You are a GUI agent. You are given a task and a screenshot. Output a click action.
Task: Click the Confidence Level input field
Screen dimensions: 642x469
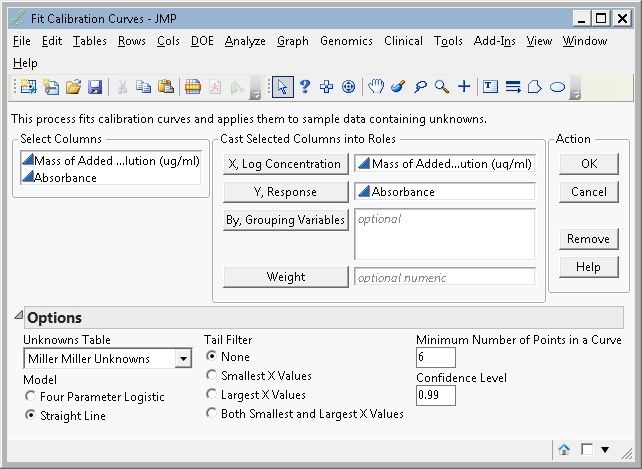coord(436,395)
